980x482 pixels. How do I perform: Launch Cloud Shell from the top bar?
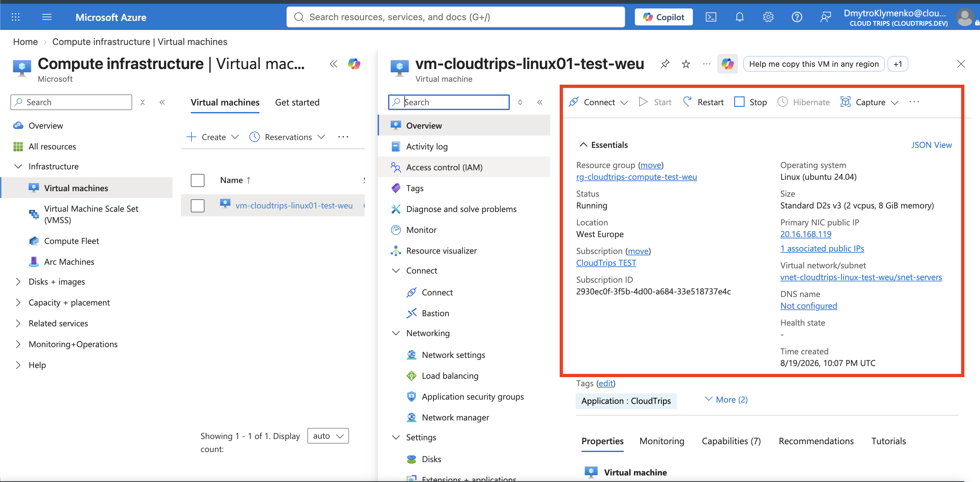click(x=711, y=17)
